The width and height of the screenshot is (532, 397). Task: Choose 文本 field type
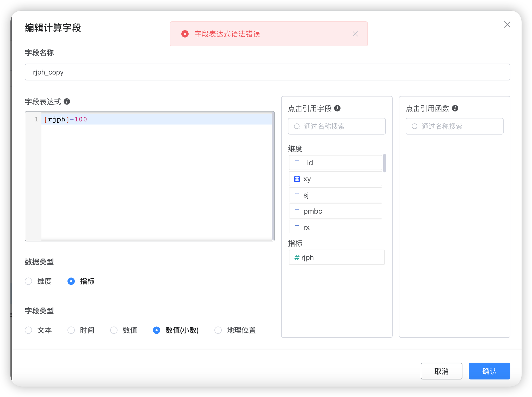[x=28, y=330]
